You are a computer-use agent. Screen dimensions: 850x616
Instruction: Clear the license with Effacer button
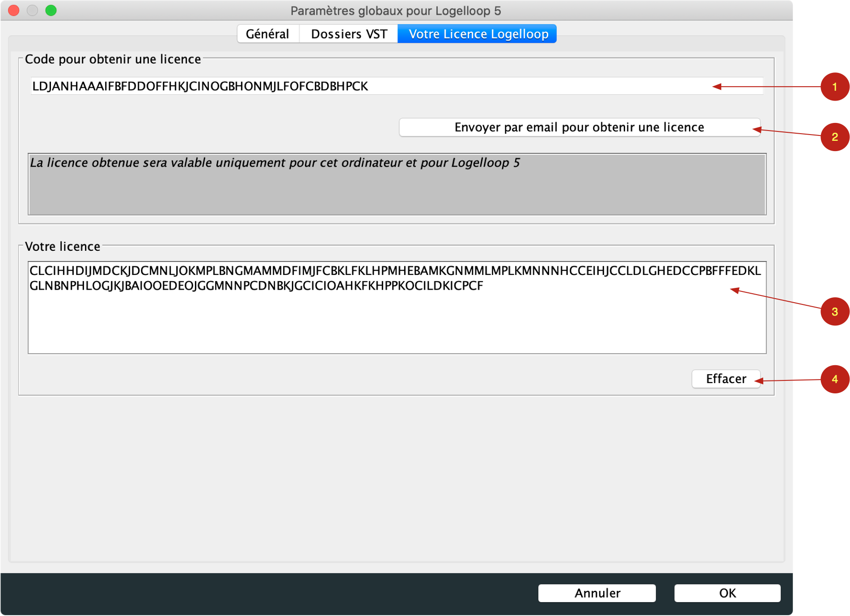(x=726, y=379)
